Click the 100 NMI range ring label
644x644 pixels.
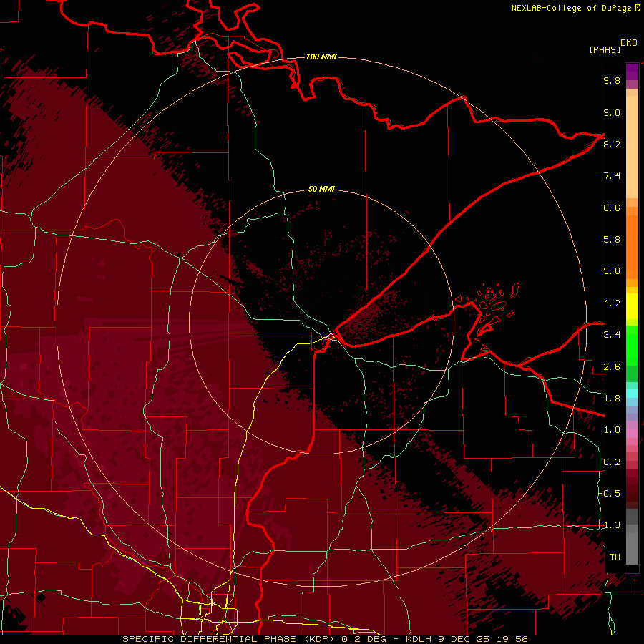click(x=321, y=57)
